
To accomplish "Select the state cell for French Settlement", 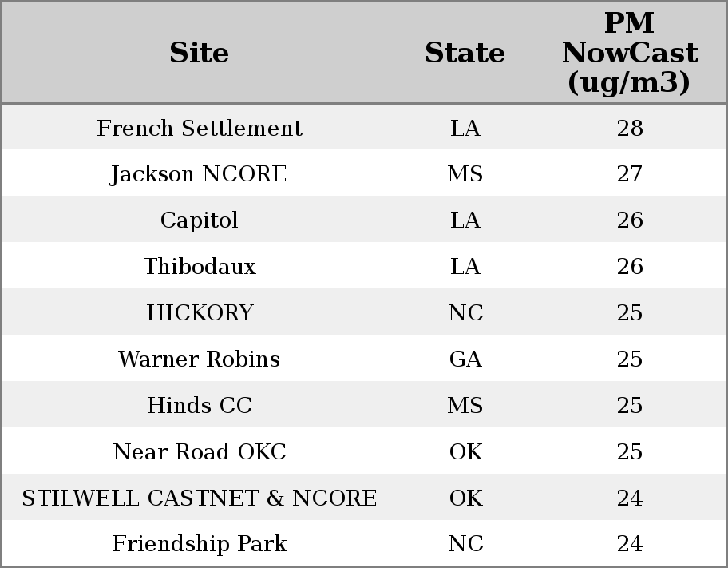I will (x=465, y=129).
